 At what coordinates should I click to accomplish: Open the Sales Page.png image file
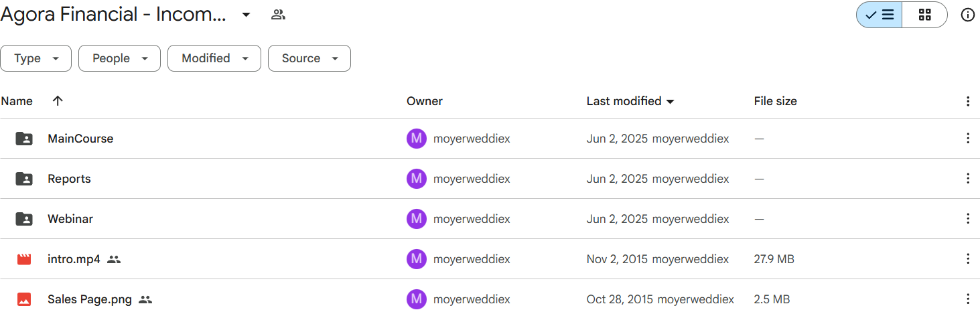[90, 299]
